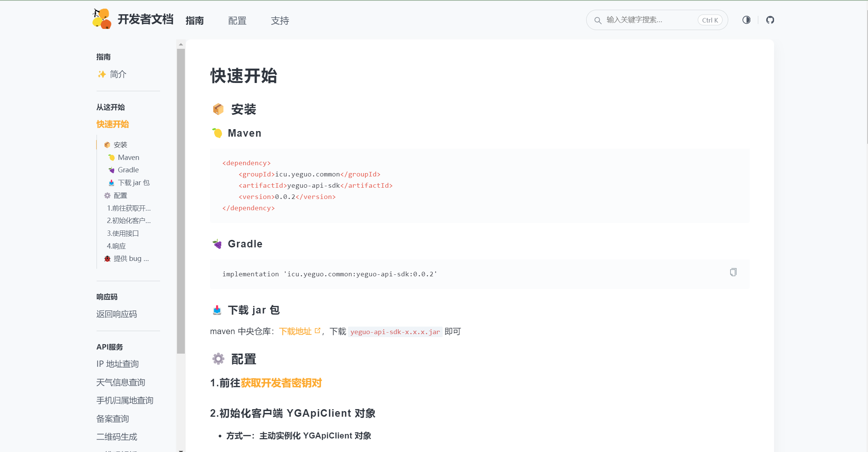Select 返回响应码 under 响应码
Image resolution: width=868 pixels, height=452 pixels.
tap(116, 314)
